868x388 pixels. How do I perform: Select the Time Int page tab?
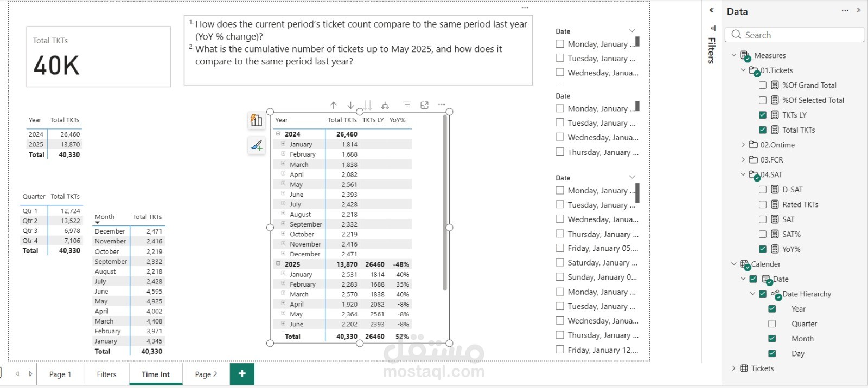click(x=156, y=374)
